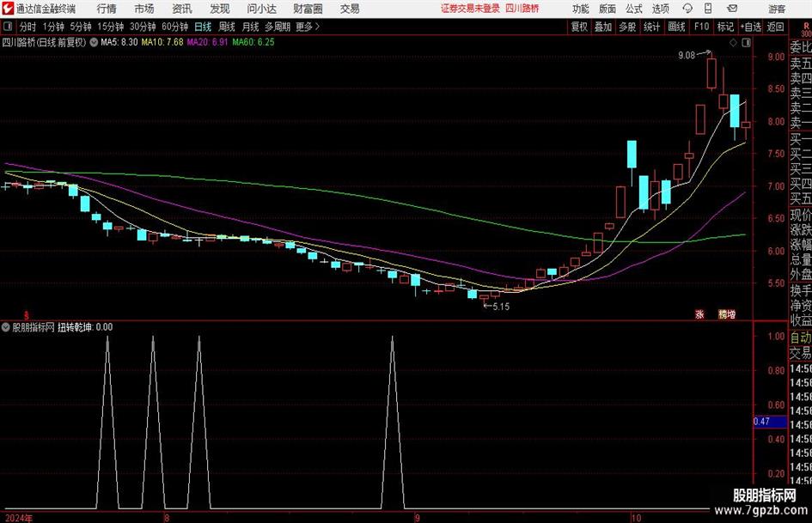The image size is (812, 523).
Task: Switch to 30分钟 period tab
Action: coord(143,27)
